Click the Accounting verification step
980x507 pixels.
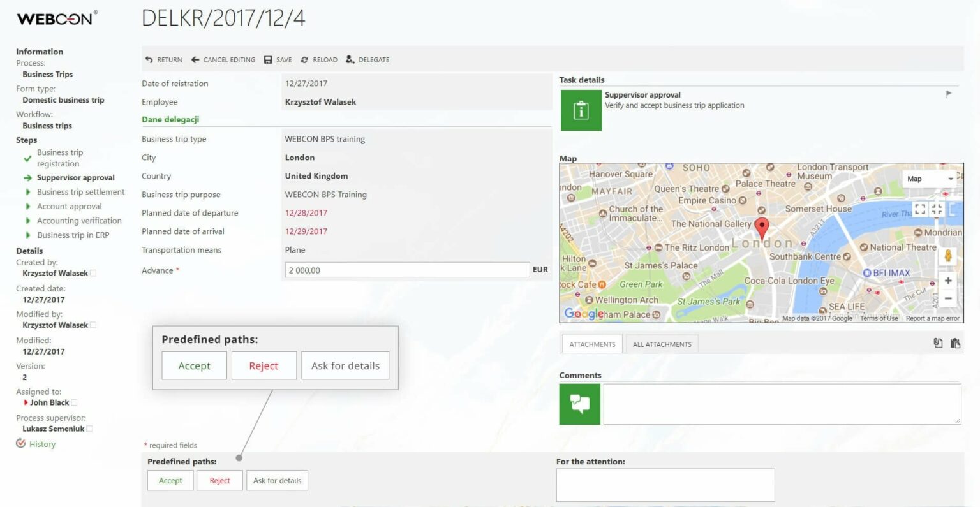(79, 221)
